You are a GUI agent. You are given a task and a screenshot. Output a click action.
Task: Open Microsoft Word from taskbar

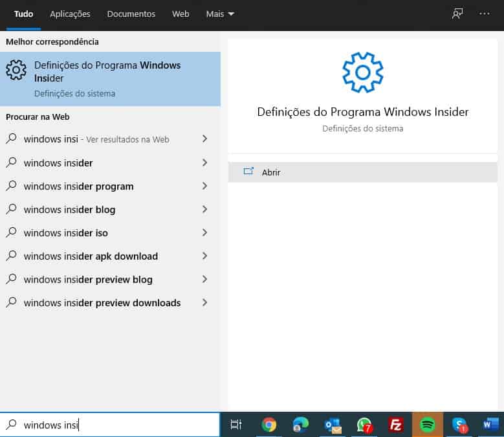coord(491,425)
